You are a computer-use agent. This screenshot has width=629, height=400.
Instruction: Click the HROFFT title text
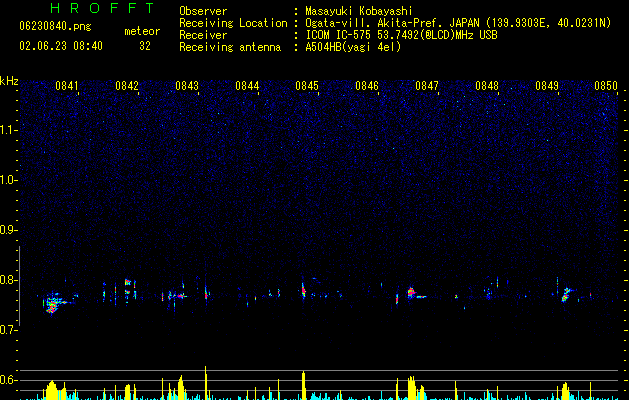[102, 8]
